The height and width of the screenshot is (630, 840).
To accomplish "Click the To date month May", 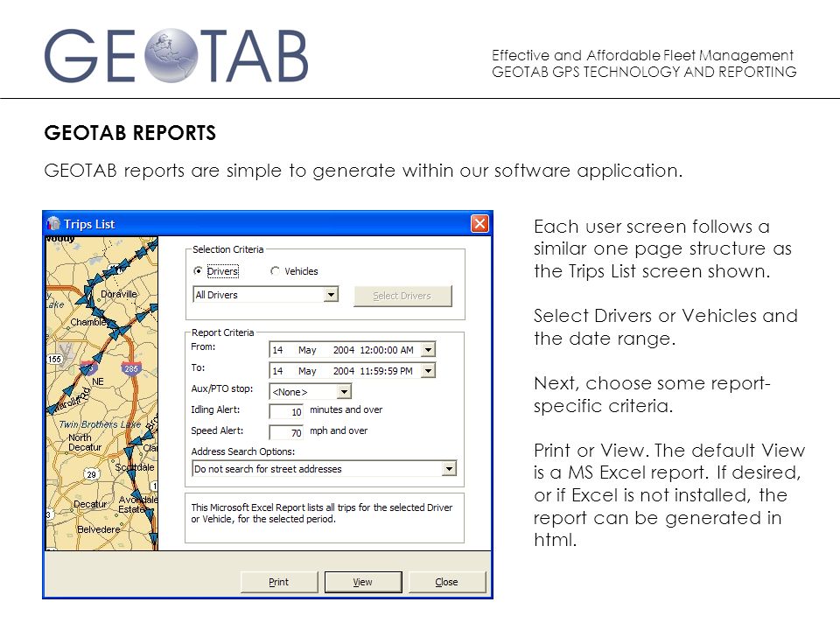I will [307, 371].
